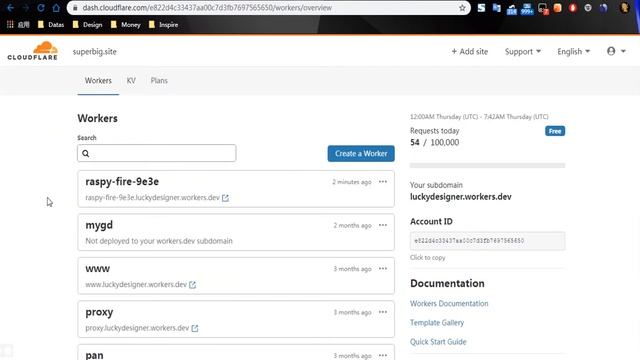Open the apps grid bookmark icon
The image size is (640, 360).
tap(10, 24)
